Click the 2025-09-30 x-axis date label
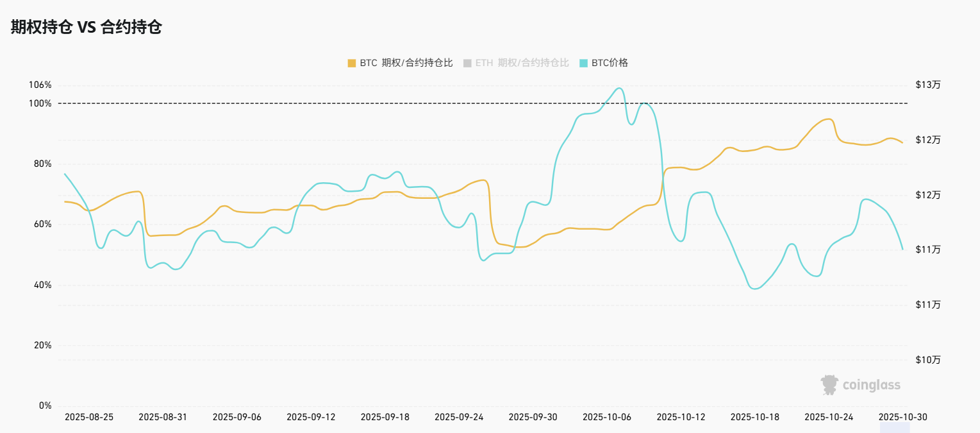The width and height of the screenshot is (980, 433). click(x=533, y=417)
